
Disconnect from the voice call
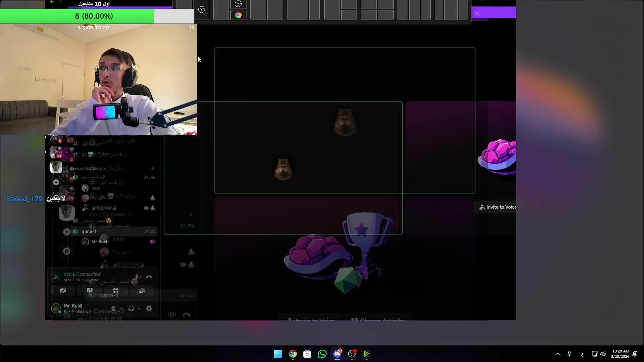click(149, 277)
